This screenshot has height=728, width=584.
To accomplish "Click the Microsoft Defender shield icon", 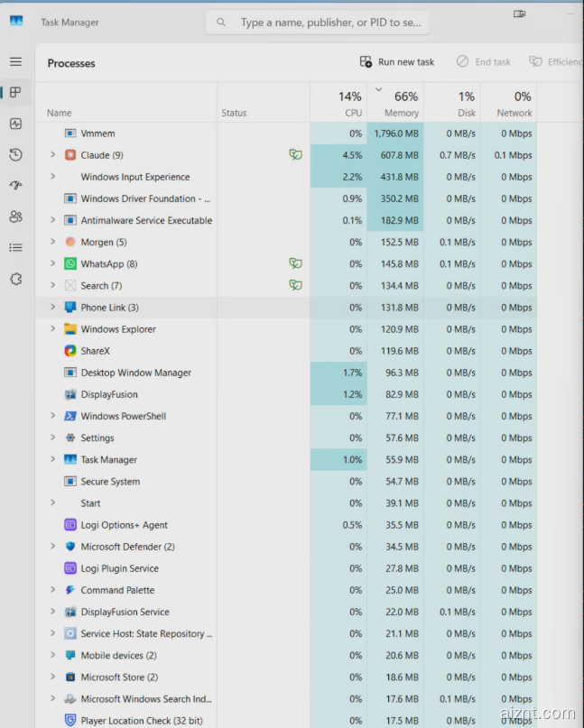I will pos(70,547).
